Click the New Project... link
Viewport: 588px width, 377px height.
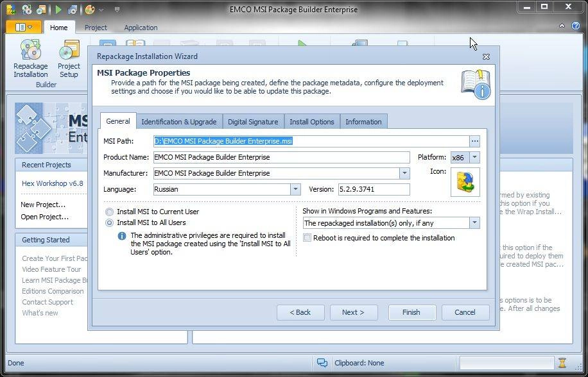coord(43,205)
